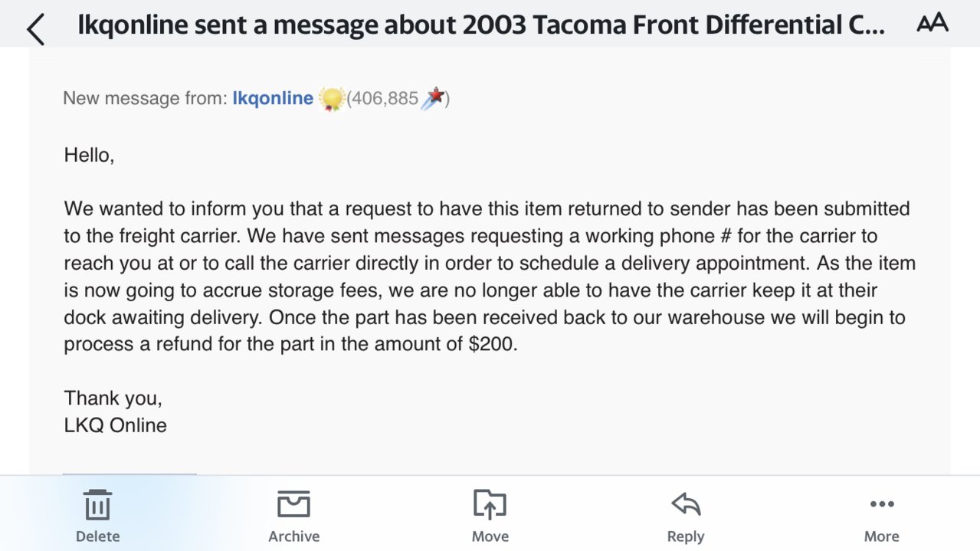This screenshot has width=980, height=551.
Task: Select the More label in bottom bar
Action: [x=882, y=536]
